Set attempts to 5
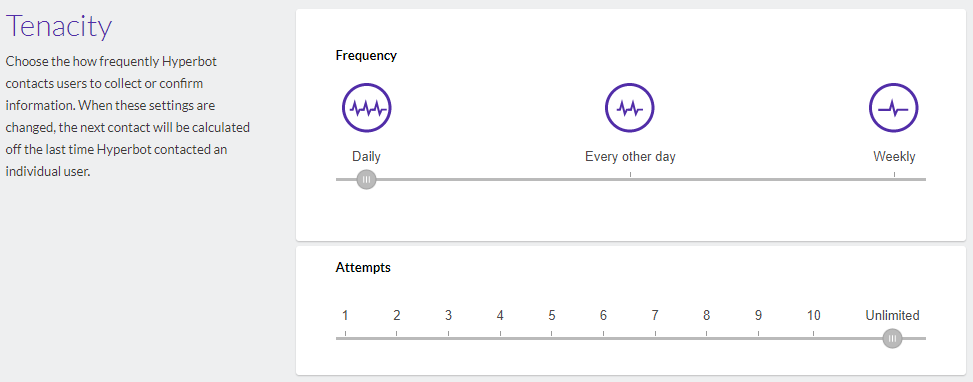This screenshot has height=382, width=973. click(x=552, y=315)
